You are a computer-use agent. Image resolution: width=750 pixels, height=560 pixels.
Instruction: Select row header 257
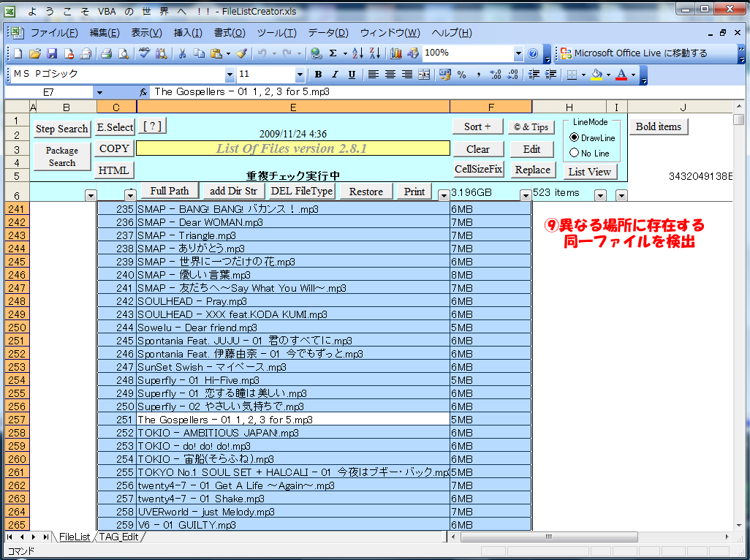coord(17,420)
